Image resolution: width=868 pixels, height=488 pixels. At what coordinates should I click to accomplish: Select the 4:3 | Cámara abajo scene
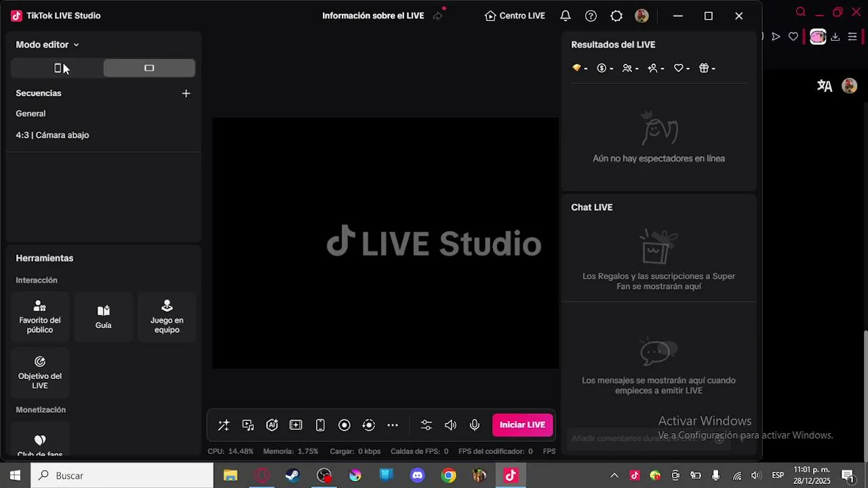tap(52, 135)
